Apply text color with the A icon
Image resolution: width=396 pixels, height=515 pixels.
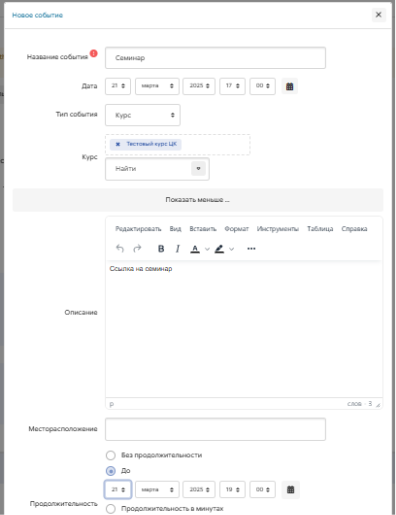coord(195,249)
